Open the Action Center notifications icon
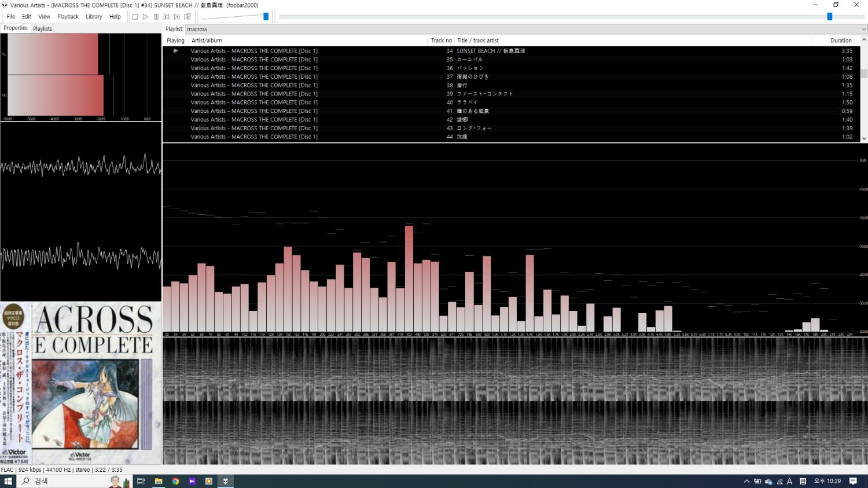868x488 pixels. point(853,481)
